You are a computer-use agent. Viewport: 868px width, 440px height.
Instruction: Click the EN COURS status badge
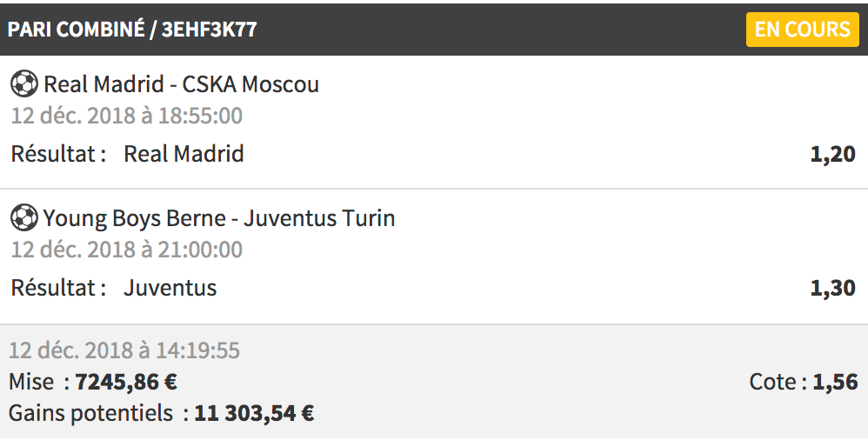(802, 30)
